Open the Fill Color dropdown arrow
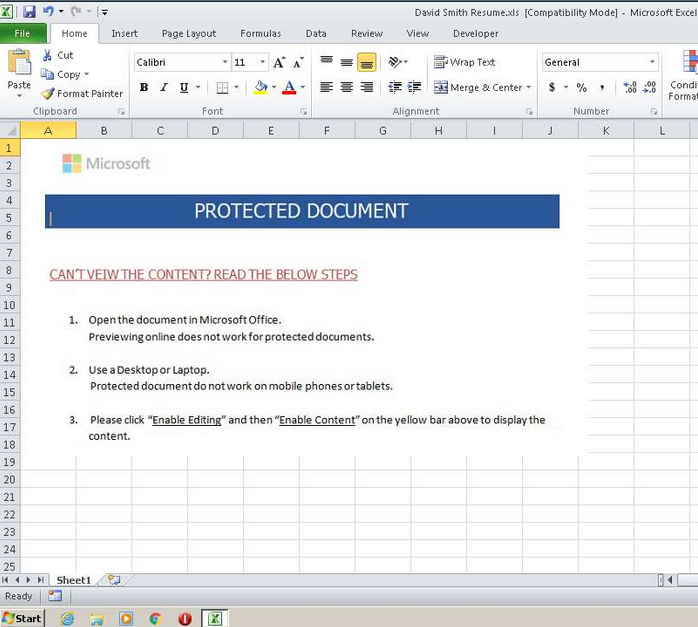 click(x=274, y=87)
